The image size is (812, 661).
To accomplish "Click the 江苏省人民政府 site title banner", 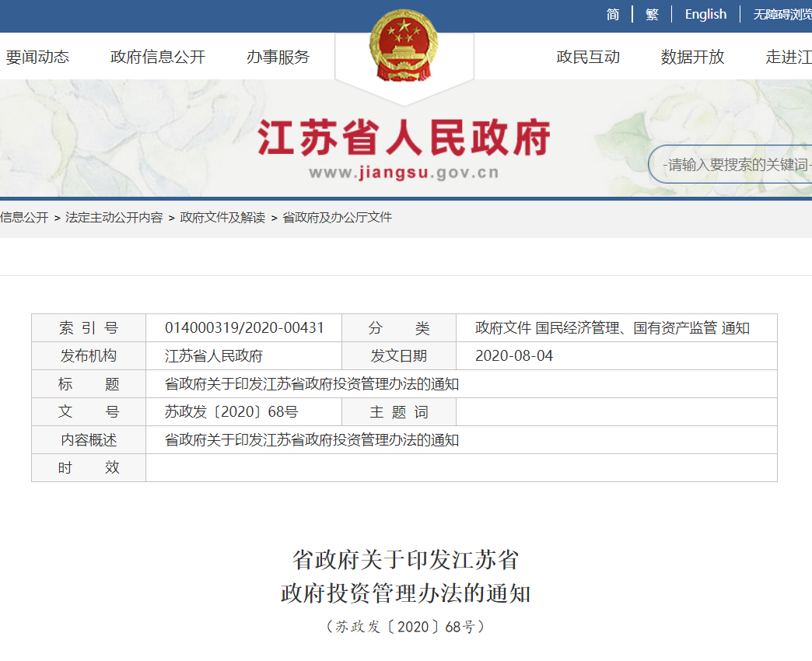I will [x=404, y=138].
